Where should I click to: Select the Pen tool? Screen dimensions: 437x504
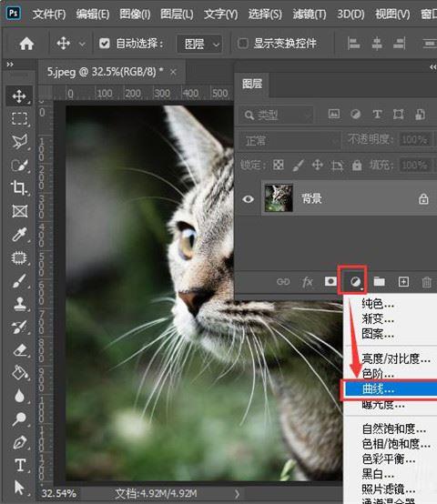[19, 442]
